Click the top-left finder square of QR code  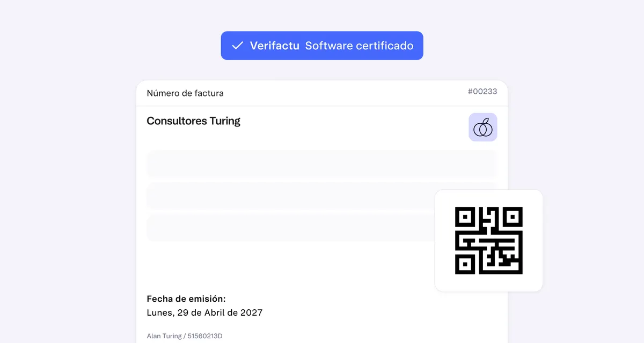465,217
